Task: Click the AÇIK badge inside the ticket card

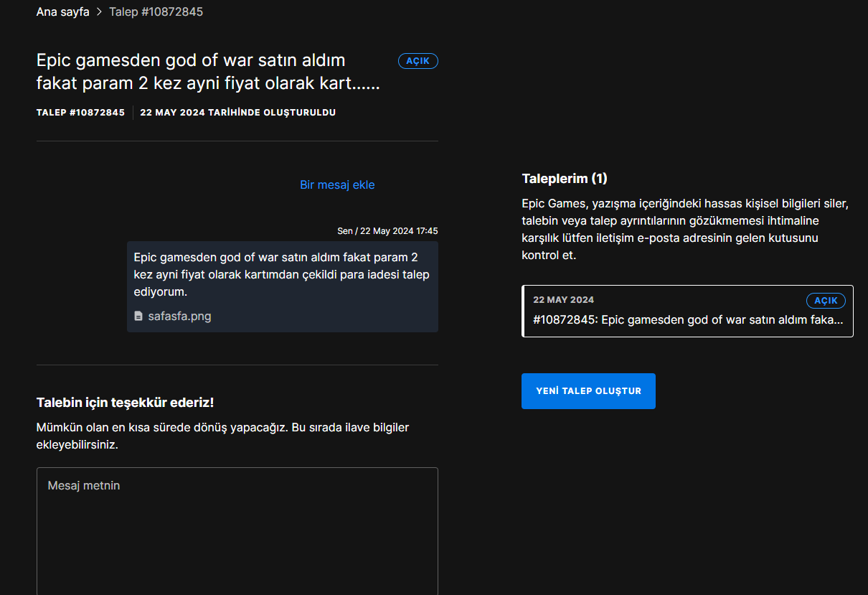Action: click(826, 301)
